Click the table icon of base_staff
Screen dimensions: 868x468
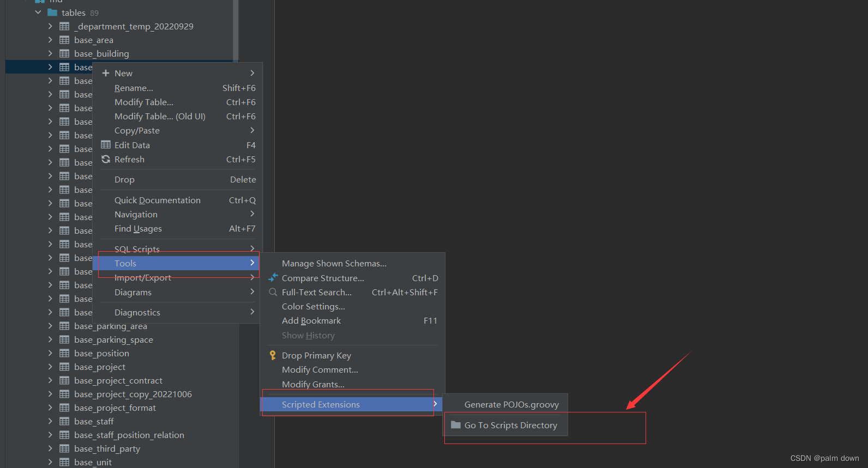click(64, 421)
